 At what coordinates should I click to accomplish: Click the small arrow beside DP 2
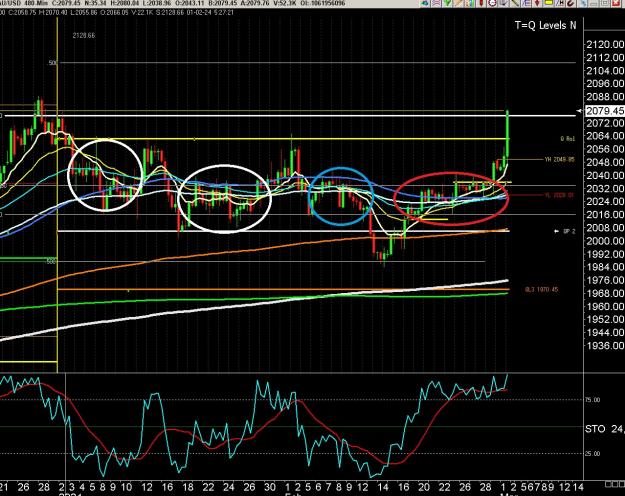click(x=557, y=231)
